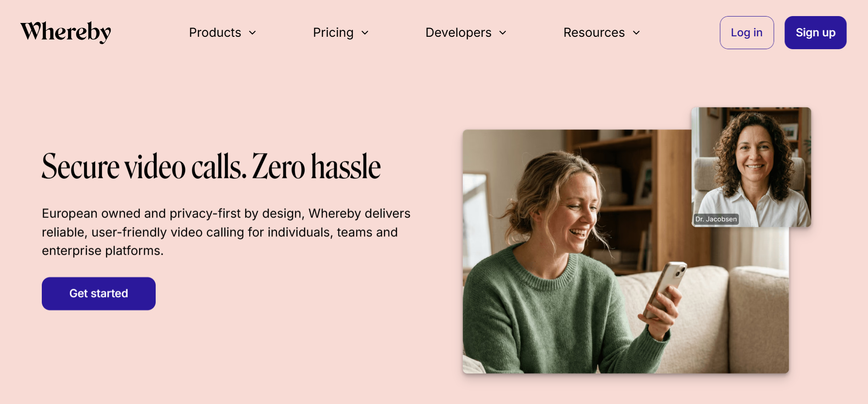Click the Get started button
This screenshot has height=404, width=868.
click(99, 294)
